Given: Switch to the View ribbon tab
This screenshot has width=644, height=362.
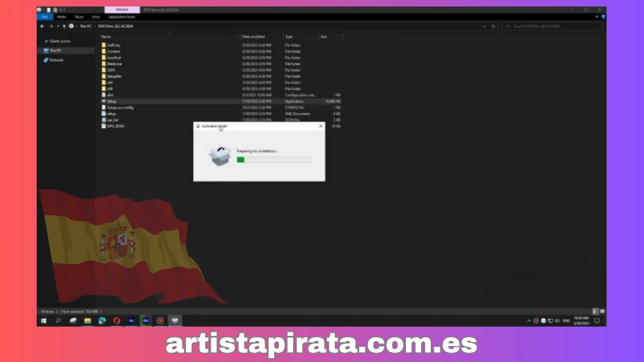Looking at the screenshot, I should pyautogui.click(x=96, y=17).
